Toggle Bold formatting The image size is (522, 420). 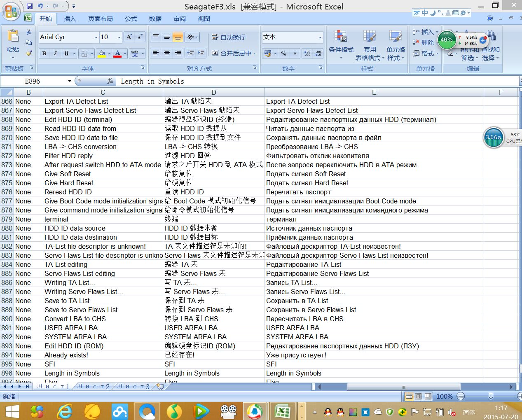(44, 54)
